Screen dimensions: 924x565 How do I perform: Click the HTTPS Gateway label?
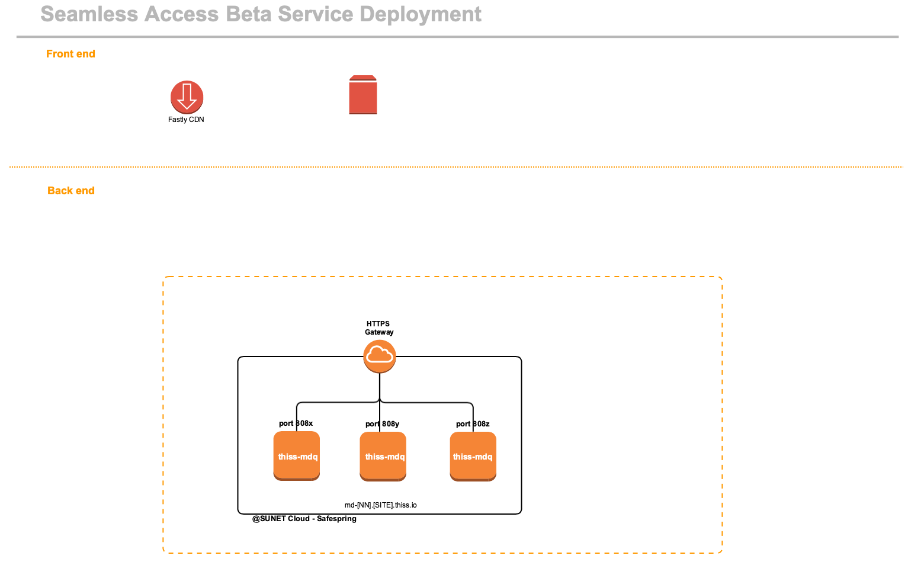point(379,328)
